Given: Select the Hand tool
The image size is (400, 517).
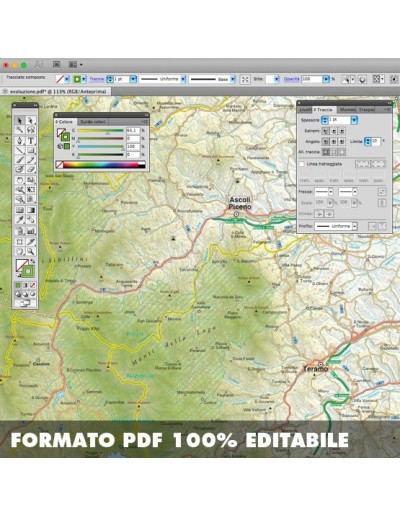Looking at the screenshot, I should pyautogui.click(x=20, y=251).
